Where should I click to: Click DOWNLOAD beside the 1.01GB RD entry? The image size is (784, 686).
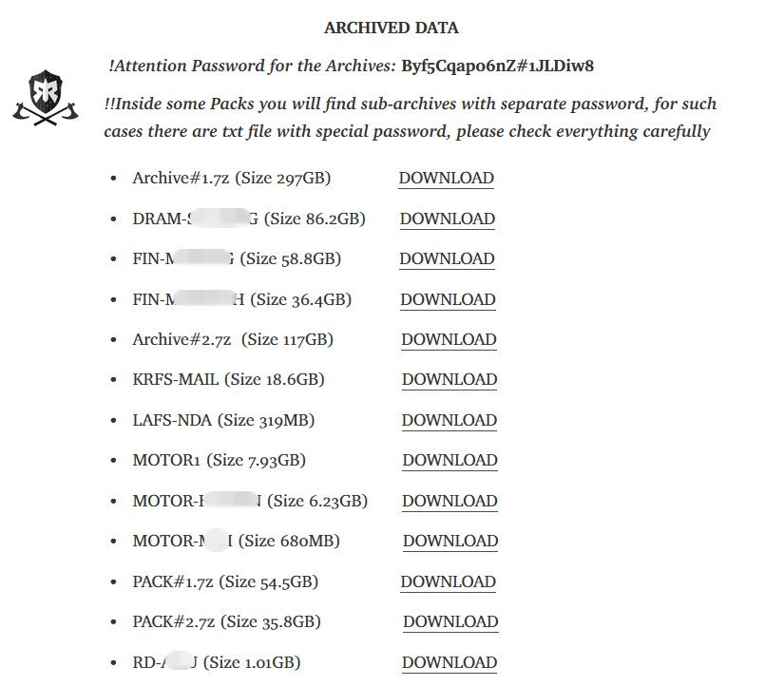click(x=449, y=662)
